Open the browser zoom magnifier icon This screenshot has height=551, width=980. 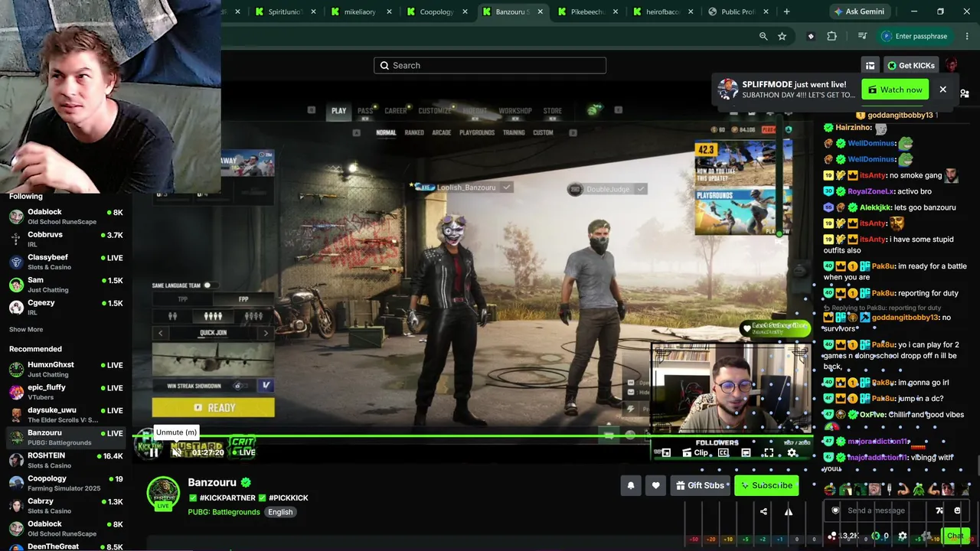click(x=763, y=36)
